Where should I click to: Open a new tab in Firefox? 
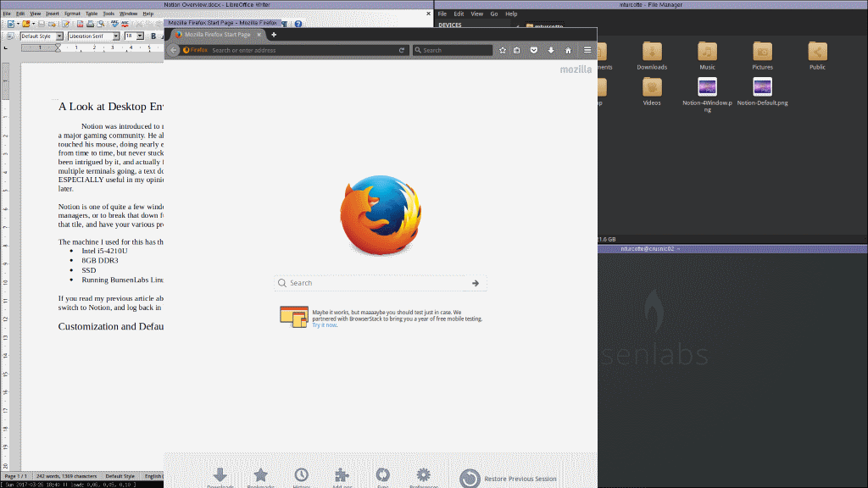[x=274, y=34]
